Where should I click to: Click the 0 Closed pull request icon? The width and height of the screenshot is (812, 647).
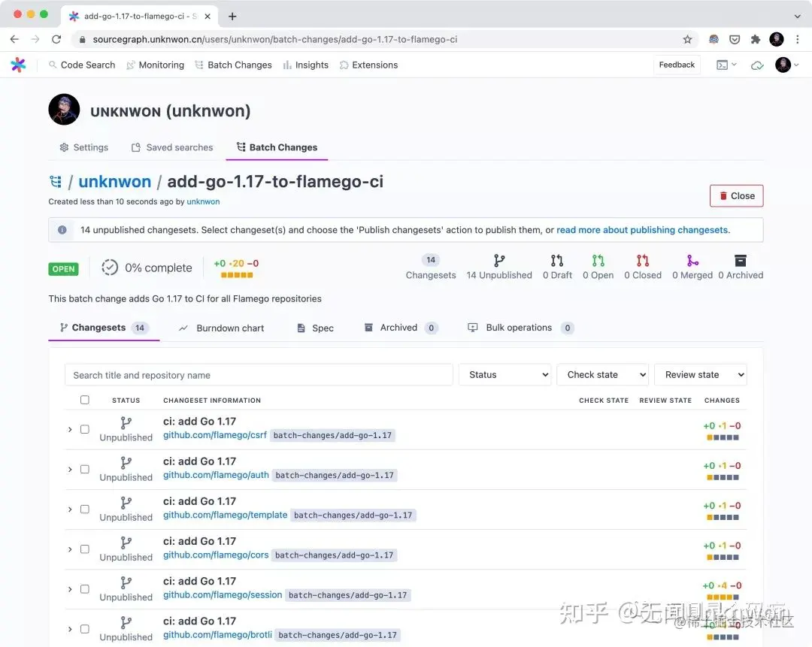coord(643,260)
